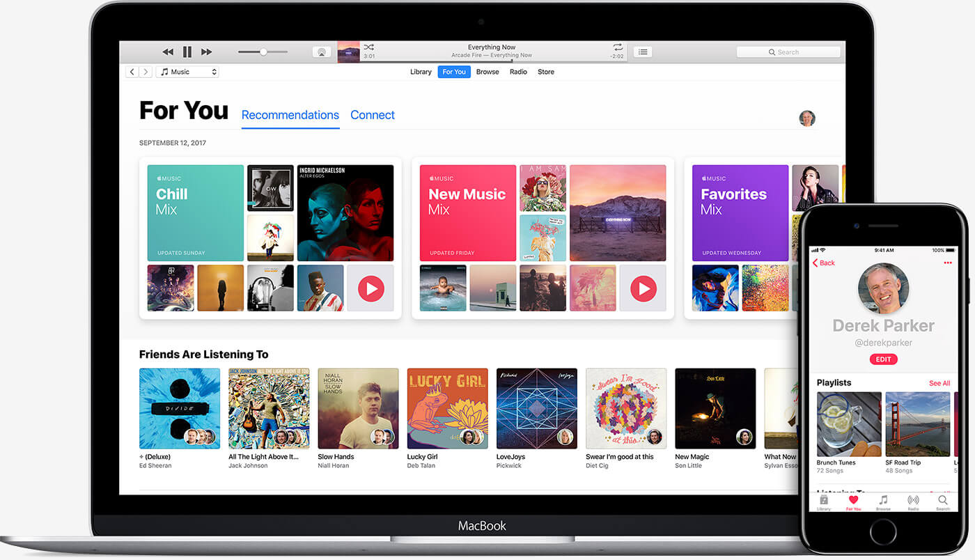
Task: Open the Connect tab
Action: point(373,115)
